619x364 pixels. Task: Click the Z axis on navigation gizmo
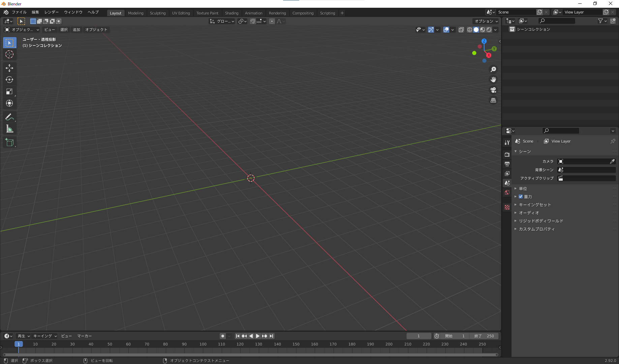(484, 41)
